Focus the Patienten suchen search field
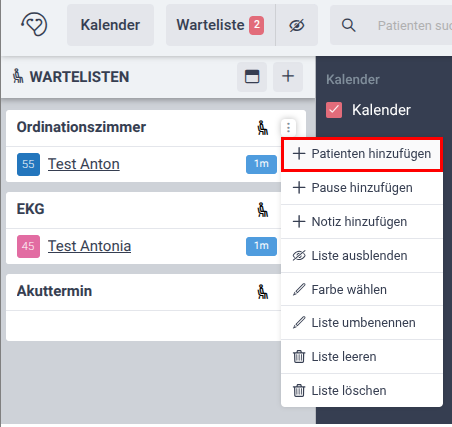This screenshot has height=427, width=452. [414, 25]
